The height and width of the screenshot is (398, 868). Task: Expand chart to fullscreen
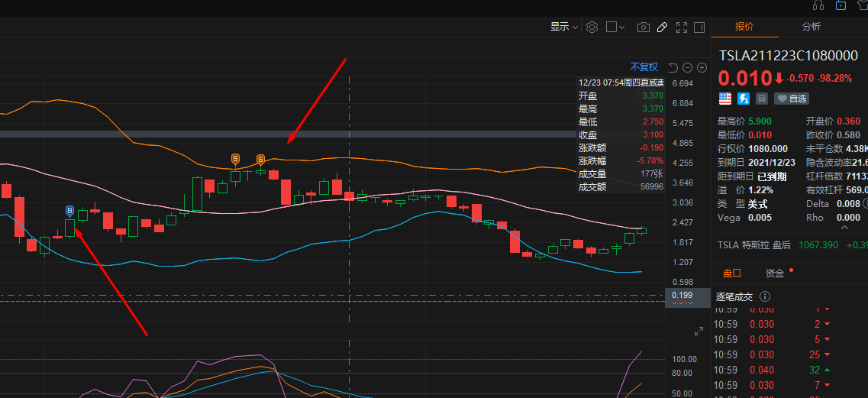click(682, 28)
